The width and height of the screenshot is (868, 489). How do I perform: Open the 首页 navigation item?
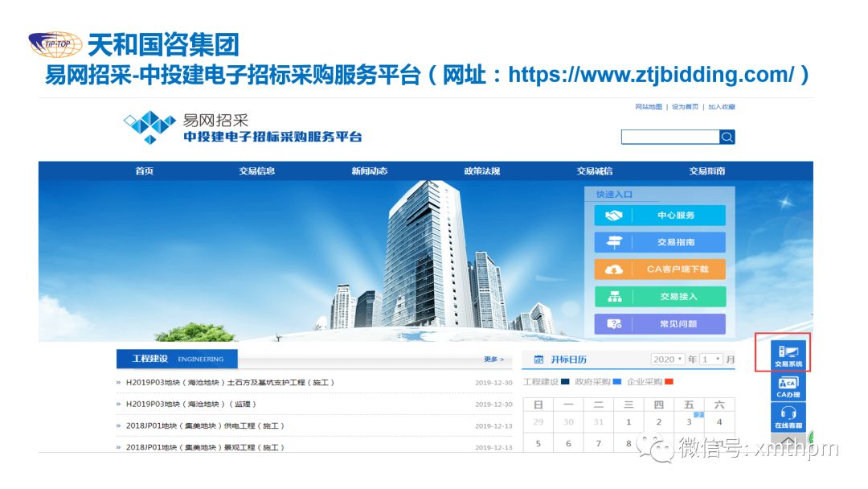pyautogui.click(x=145, y=171)
